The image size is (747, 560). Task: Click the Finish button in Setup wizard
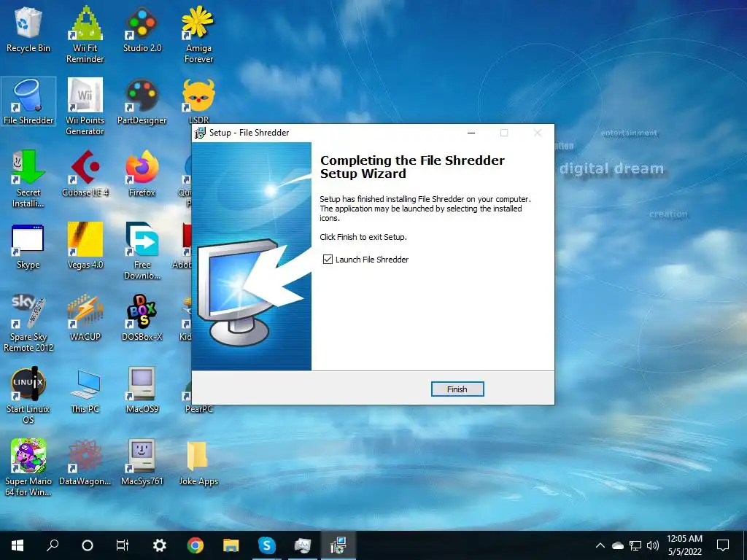457,389
